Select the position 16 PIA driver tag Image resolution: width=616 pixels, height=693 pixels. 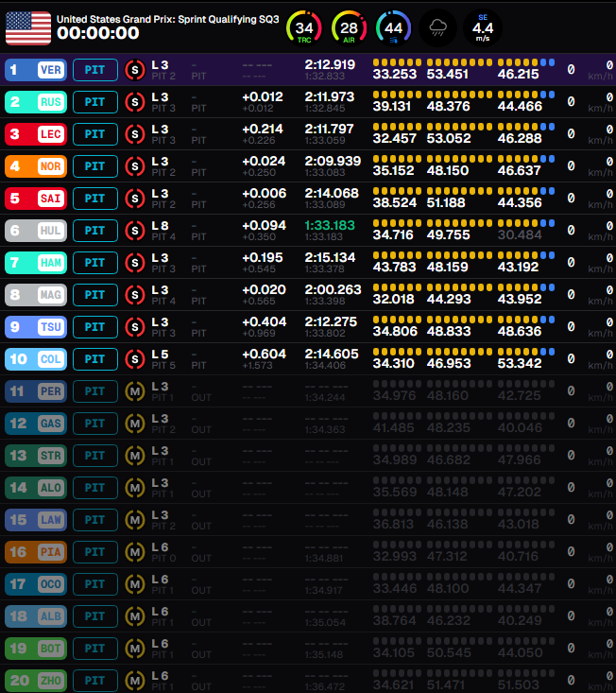(x=36, y=552)
